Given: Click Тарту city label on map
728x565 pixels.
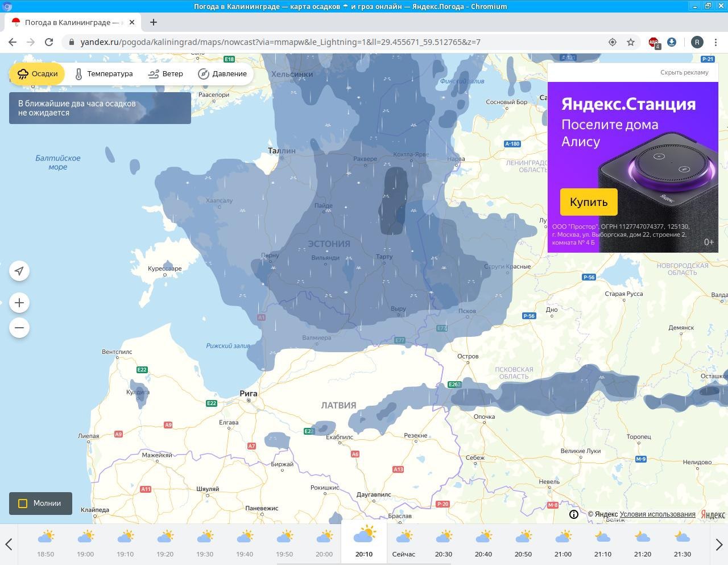Looking at the screenshot, I should coord(384,257).
